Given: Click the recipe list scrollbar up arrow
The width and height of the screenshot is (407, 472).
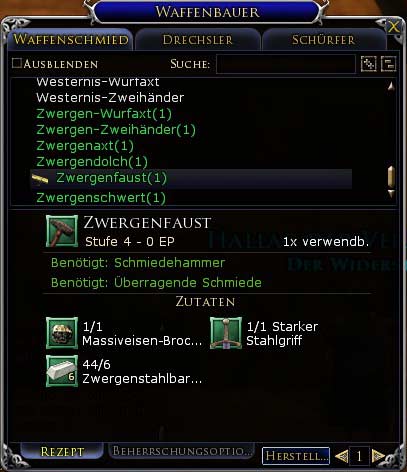Looking at the screenshot, I should point(391,86).
